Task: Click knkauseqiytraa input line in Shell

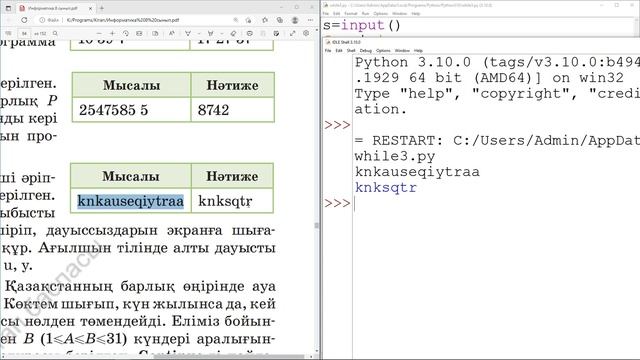Action: 417,172
